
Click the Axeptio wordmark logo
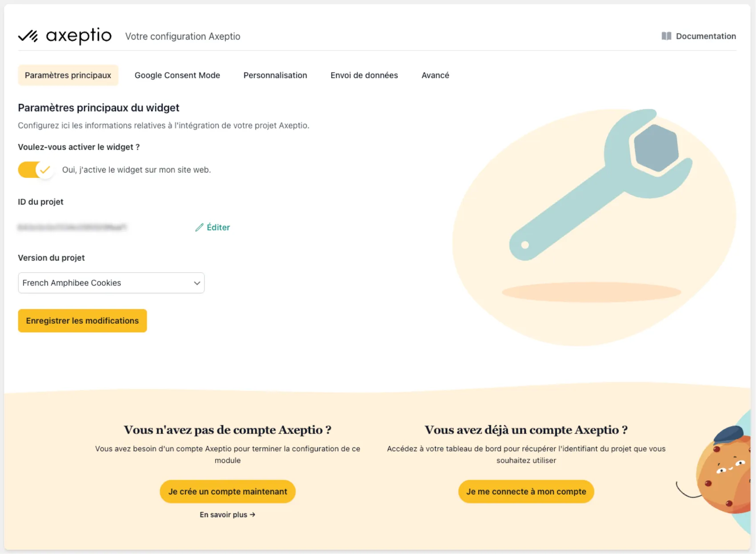(79, 36)
